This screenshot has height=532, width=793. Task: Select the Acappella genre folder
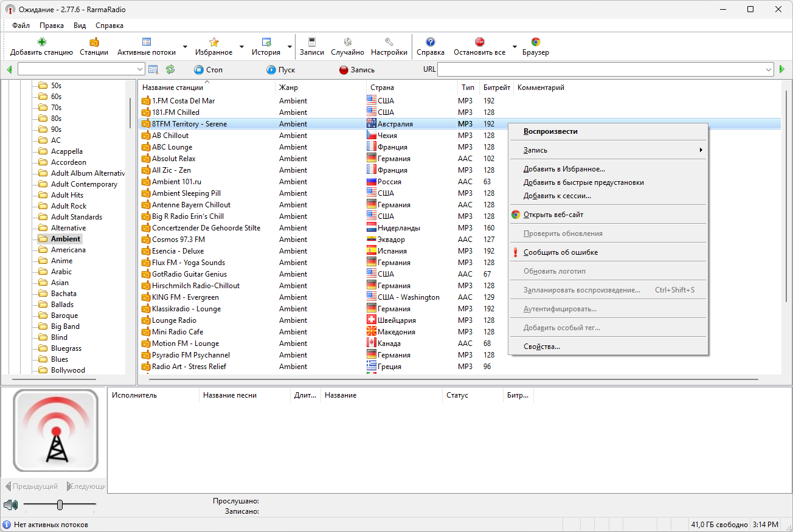[x=67, y=151]
